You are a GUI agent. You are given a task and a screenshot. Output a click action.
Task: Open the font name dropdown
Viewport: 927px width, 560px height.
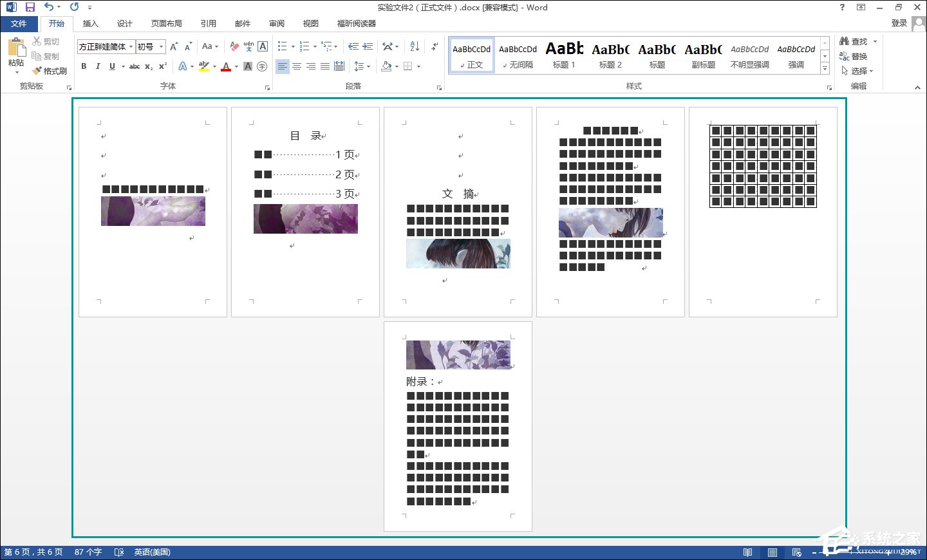131,46
